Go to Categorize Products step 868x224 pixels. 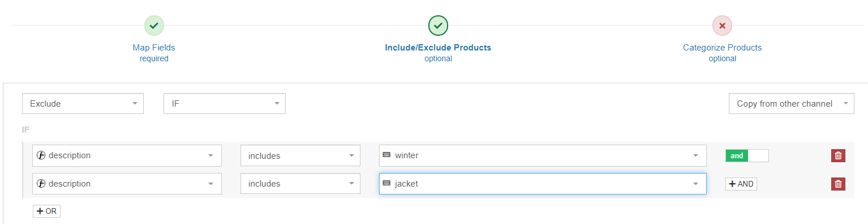tap(722, 48)
